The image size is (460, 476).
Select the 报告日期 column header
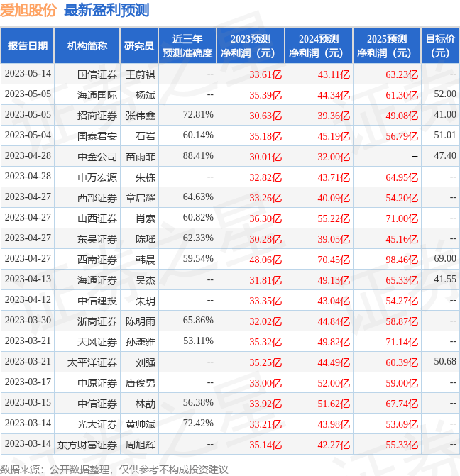click(28, 46)
